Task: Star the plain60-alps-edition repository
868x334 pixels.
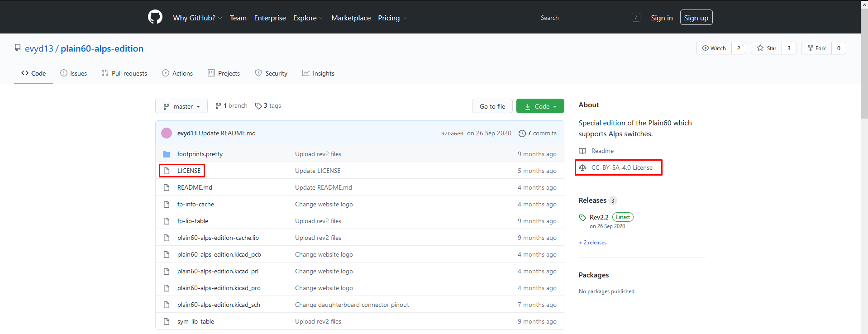Action: point(766,48)
